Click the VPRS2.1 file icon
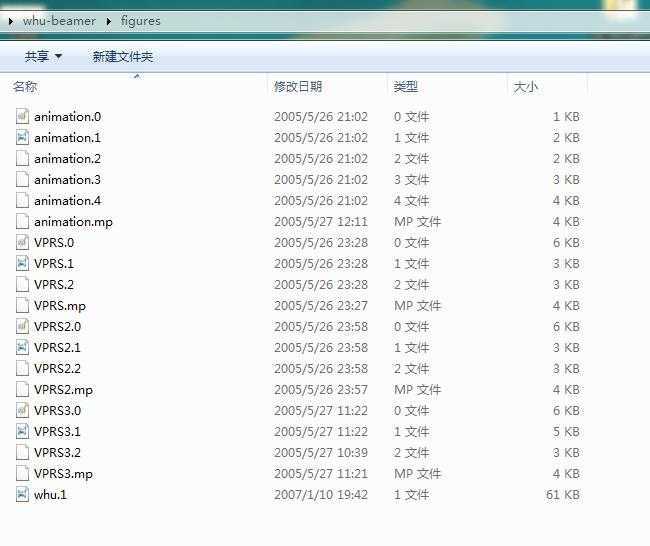Viewport: 650px width, 546px height. 22,347
